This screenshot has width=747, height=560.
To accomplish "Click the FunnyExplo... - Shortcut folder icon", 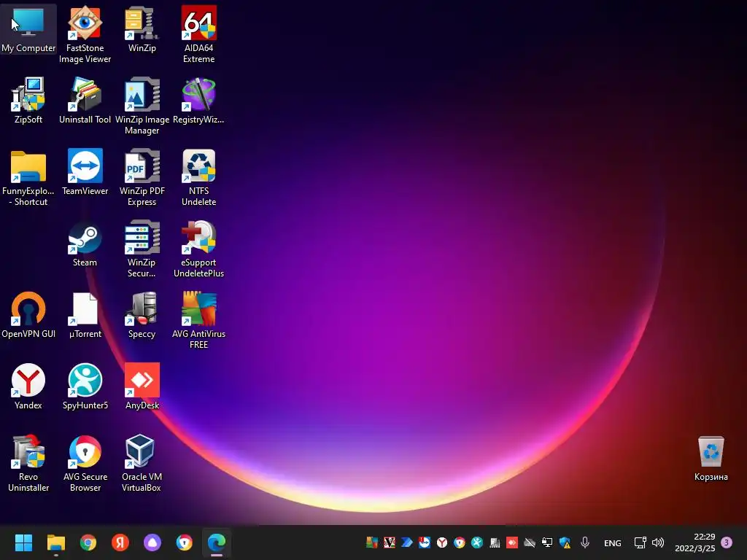I will pyautogui.click(x=28, y=177).
